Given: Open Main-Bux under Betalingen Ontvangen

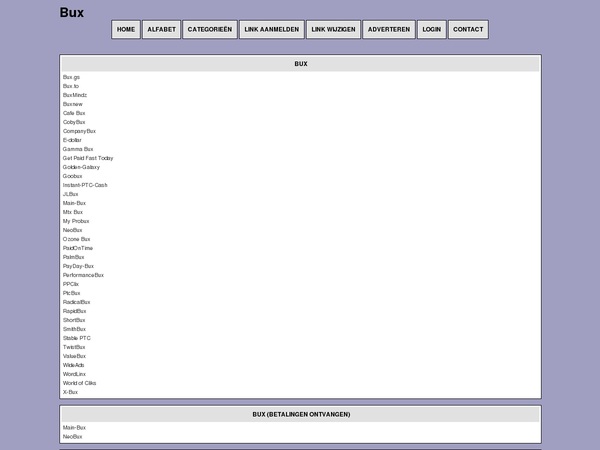Looking at the screenshot, I should point(74,427).
